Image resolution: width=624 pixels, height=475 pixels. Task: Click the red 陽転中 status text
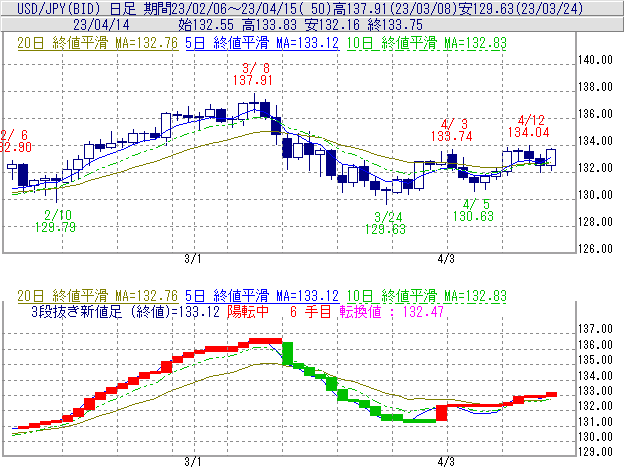(x=248, y=311)
